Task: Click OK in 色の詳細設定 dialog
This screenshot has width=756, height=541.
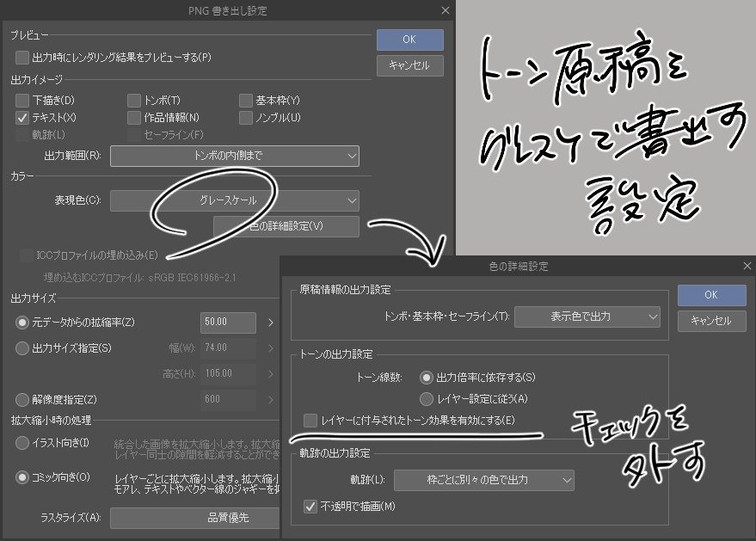Action: [710, 294]
